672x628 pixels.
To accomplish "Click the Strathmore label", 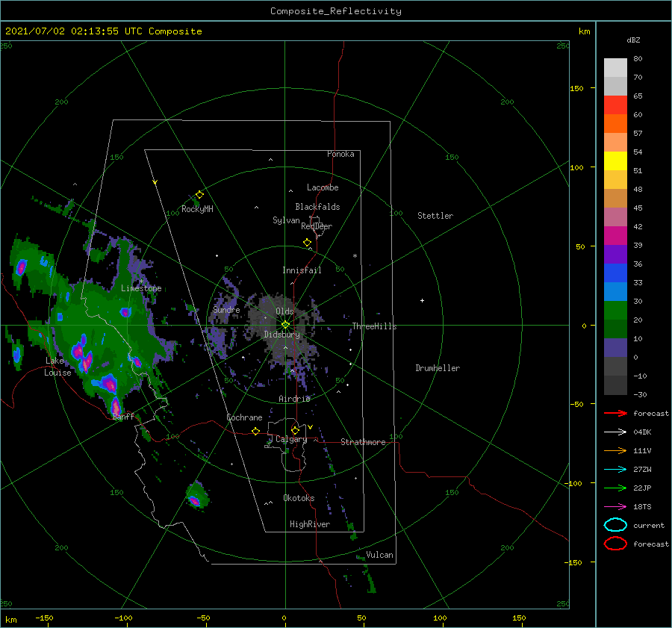I will coord(363,442).
